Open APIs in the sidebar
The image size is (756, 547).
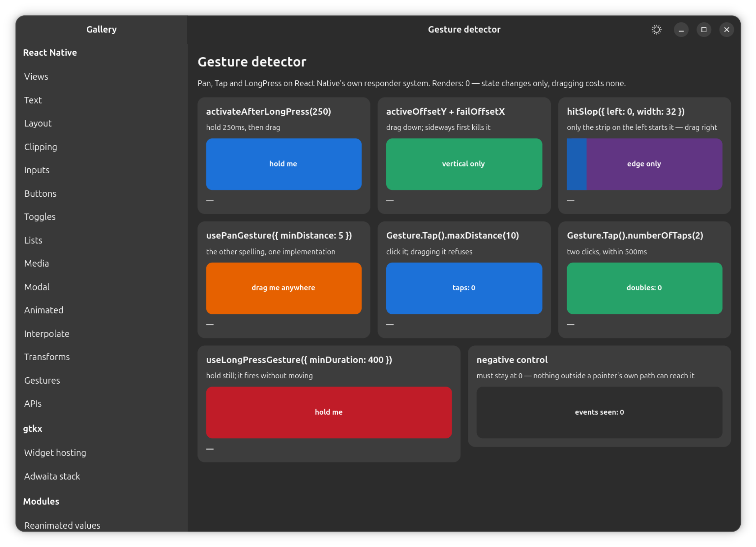(x=101, y=403)
